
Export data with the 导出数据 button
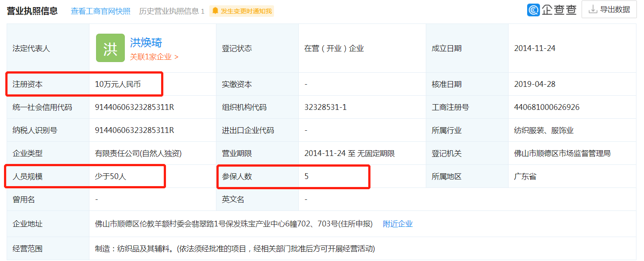click(x=609, y=9)
